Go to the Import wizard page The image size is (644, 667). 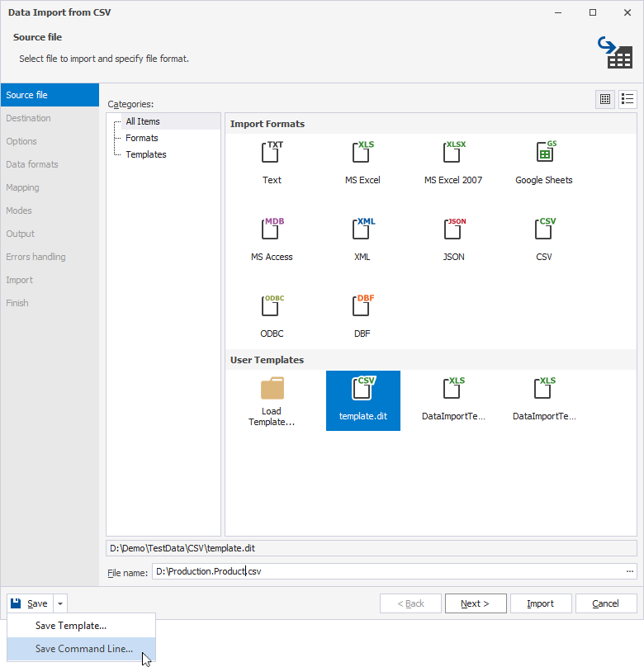pos(50,280)
